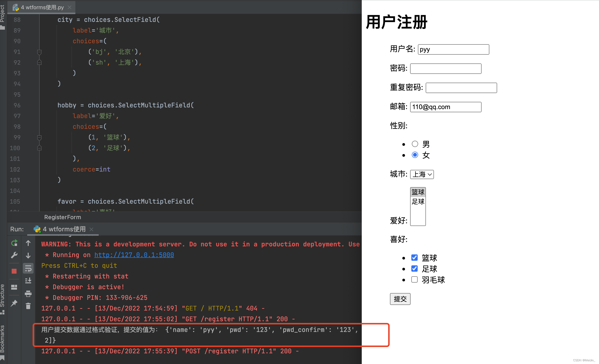
Task: Click the Python file icon on editor tab
Action: (x=16, y=8)
